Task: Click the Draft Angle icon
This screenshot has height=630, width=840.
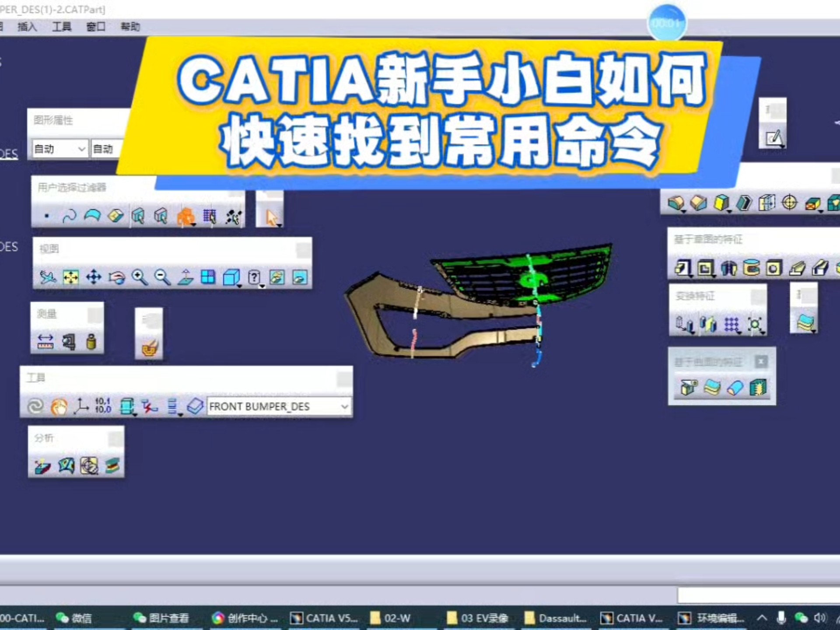Action: pos(721,203)
